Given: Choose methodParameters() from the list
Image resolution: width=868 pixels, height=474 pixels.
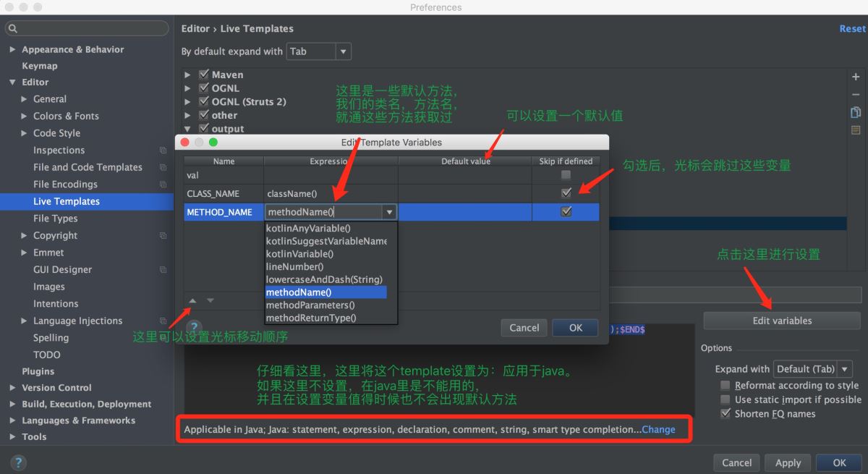Looking at the screenshot, I should click(x=326, y=305).
